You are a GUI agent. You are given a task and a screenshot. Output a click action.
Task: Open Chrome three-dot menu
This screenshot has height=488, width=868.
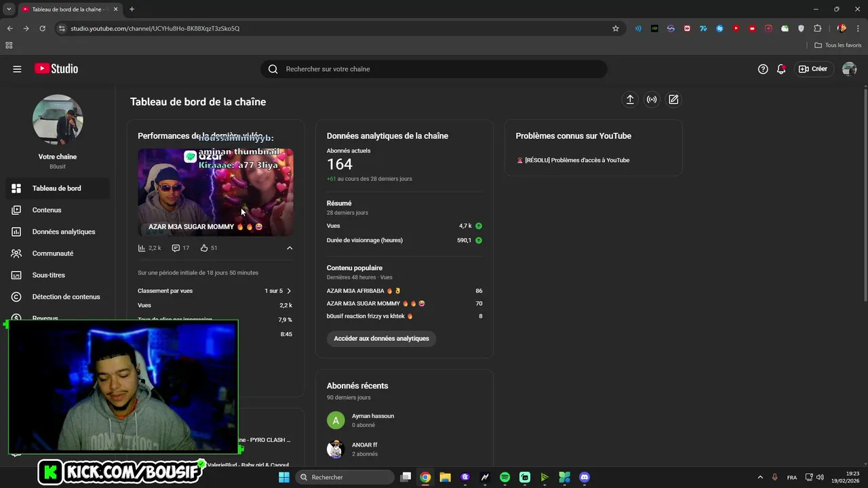(858, 28)
